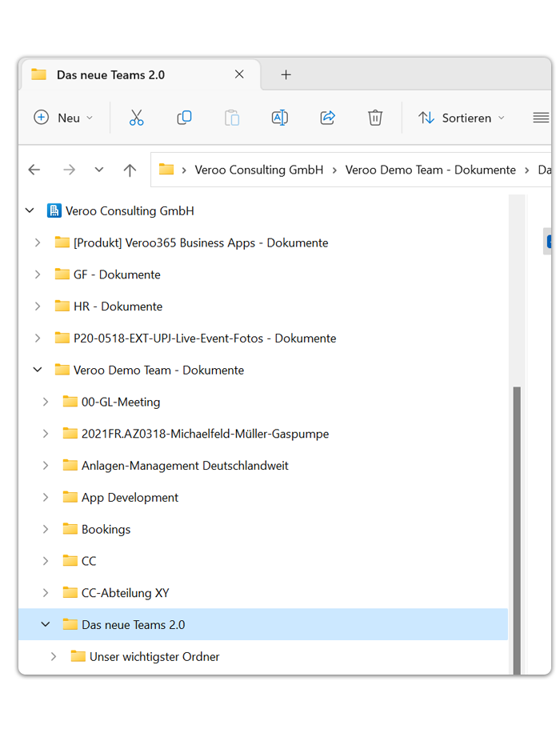
Task: Expand the CC-Abteilung XY folder
Action: coord(46,593)
